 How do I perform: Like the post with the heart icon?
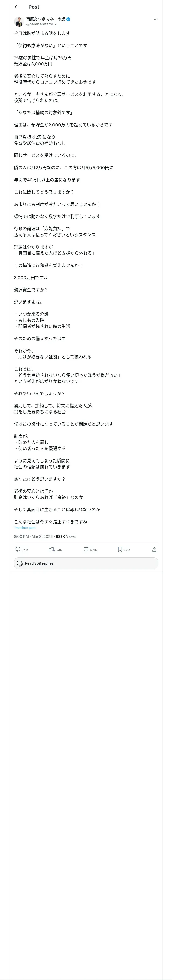(x=86, y=549)
